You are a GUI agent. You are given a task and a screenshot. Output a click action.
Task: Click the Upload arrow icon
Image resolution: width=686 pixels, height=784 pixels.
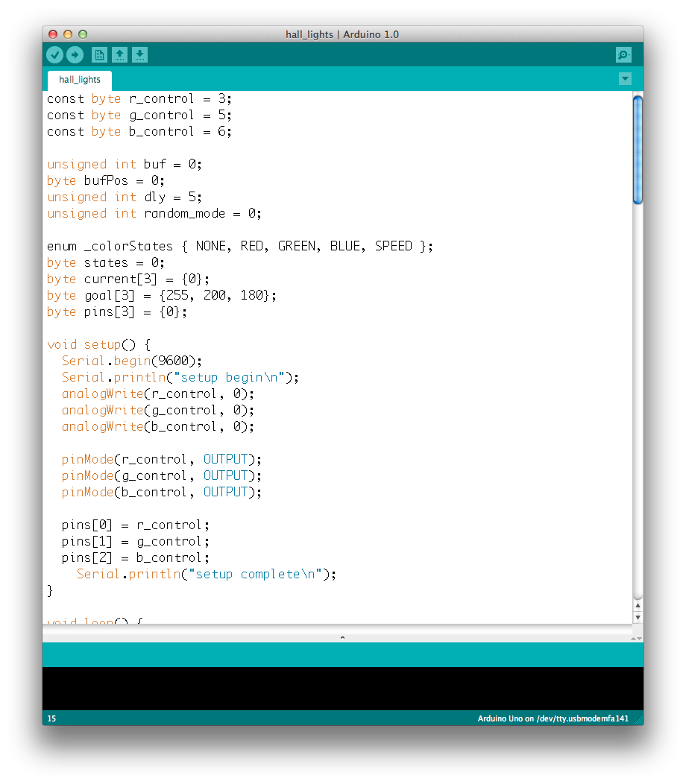[75, 55]
